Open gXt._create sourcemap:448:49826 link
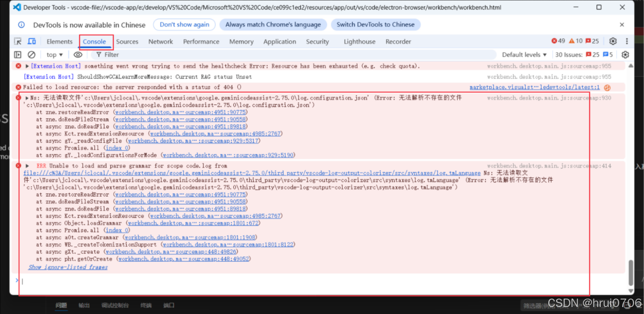 point(171,252)
